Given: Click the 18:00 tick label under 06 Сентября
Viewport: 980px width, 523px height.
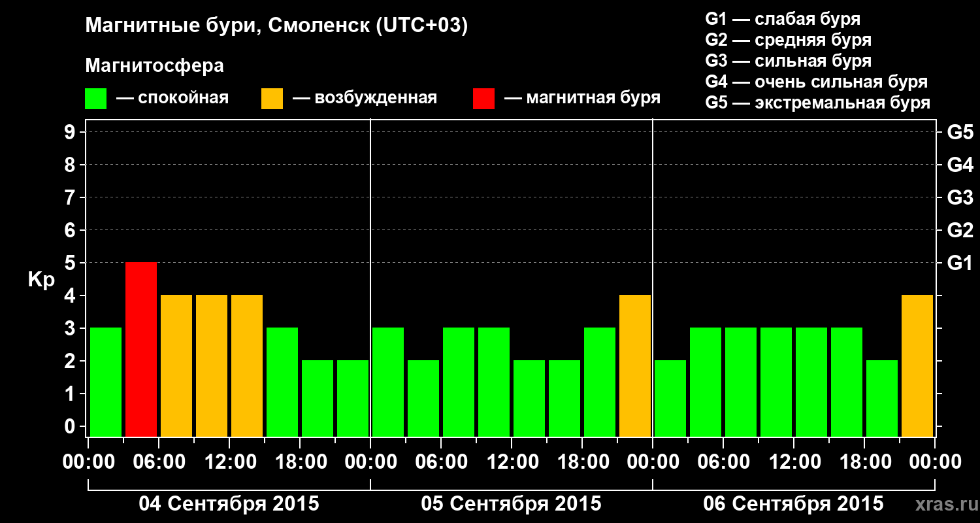Looking at the screenshot, I should 864,462.
